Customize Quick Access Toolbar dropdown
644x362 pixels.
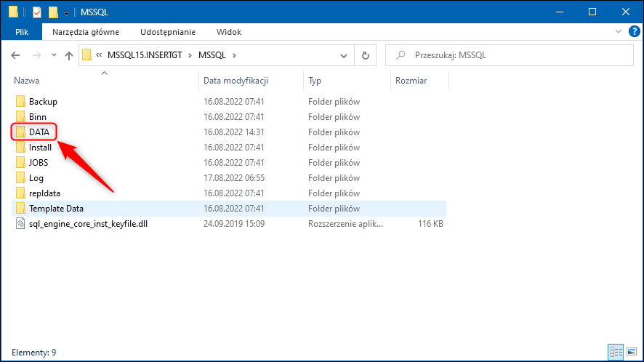click(66, 12)
